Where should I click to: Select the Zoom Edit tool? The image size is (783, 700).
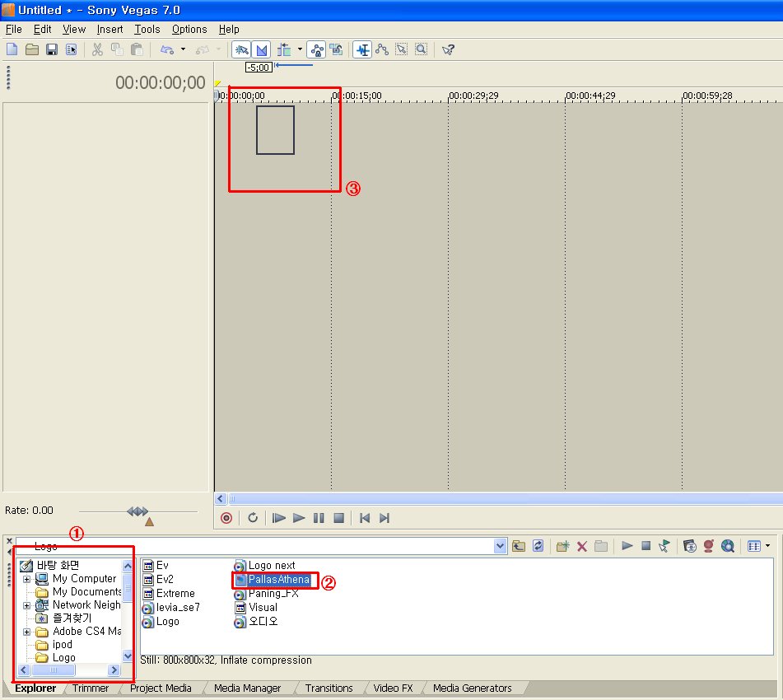(422, 49)
